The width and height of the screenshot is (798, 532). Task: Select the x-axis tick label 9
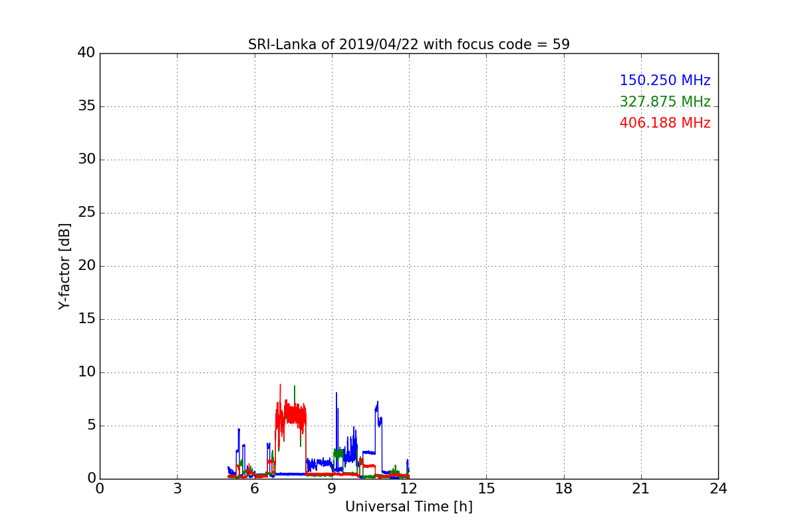point(332,489)
